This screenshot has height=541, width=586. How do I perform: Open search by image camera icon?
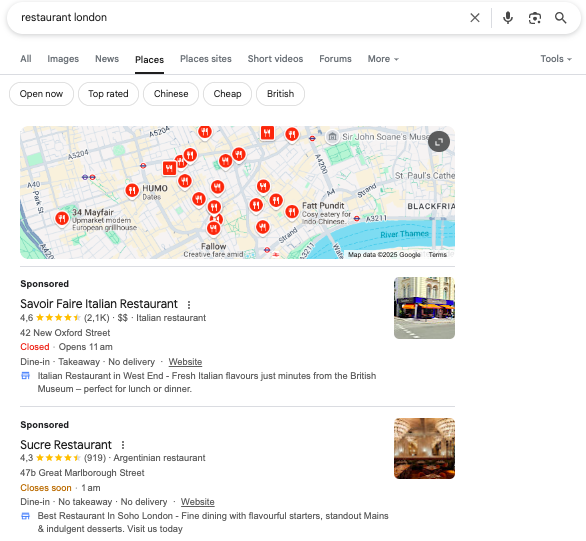tap(534, 18)
